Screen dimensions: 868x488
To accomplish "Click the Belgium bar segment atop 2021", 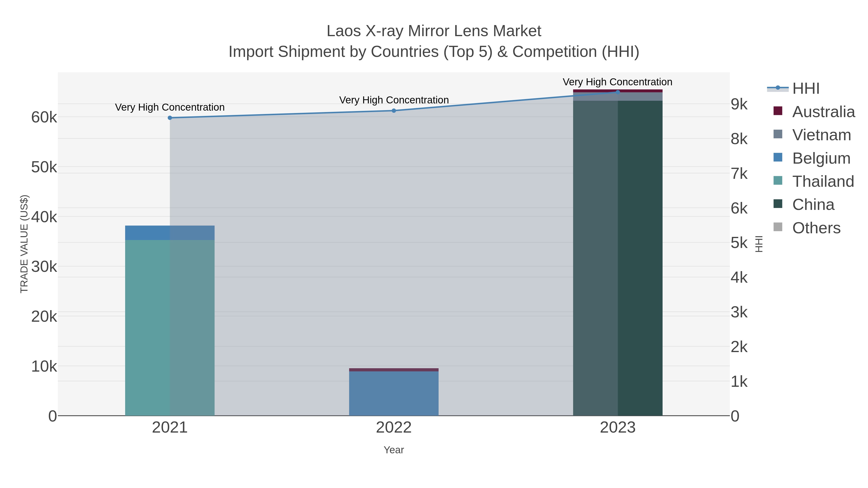I will click(170, 233).
